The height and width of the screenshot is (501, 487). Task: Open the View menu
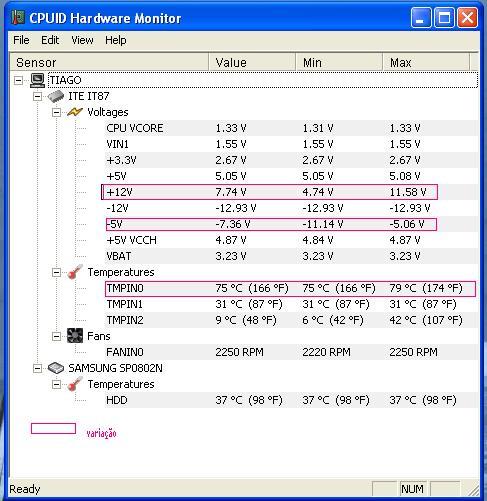tap(82, 40)
